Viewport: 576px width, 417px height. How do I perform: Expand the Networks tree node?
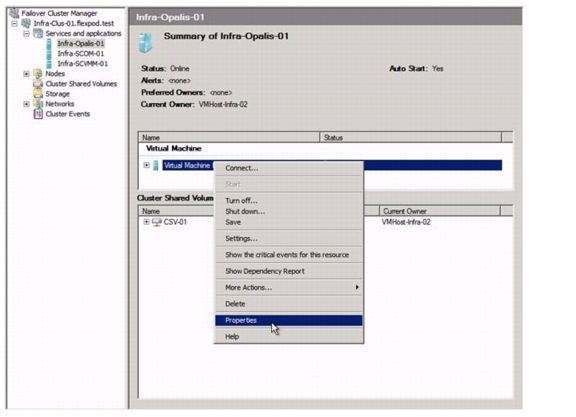pos(26,104)
